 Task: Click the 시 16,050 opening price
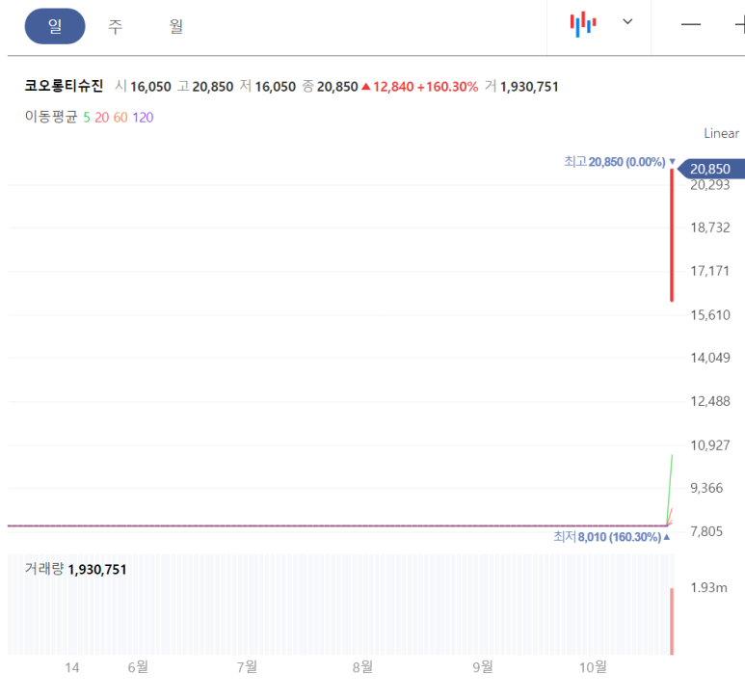[x=143, y=87]
